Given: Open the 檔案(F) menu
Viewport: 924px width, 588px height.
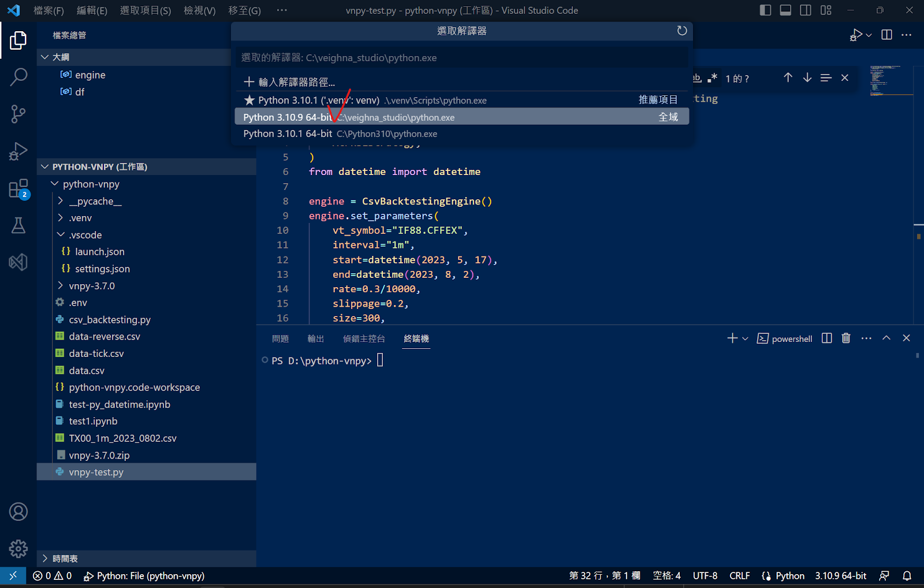Looking at the screenshot, I should click(49, 10).
